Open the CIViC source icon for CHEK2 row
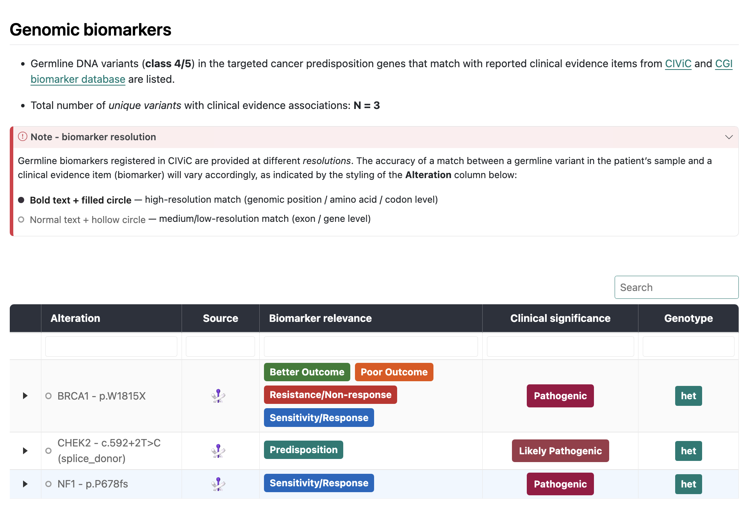Image resolution: width=756 pixels, height=532 pixels. point(218,451)
